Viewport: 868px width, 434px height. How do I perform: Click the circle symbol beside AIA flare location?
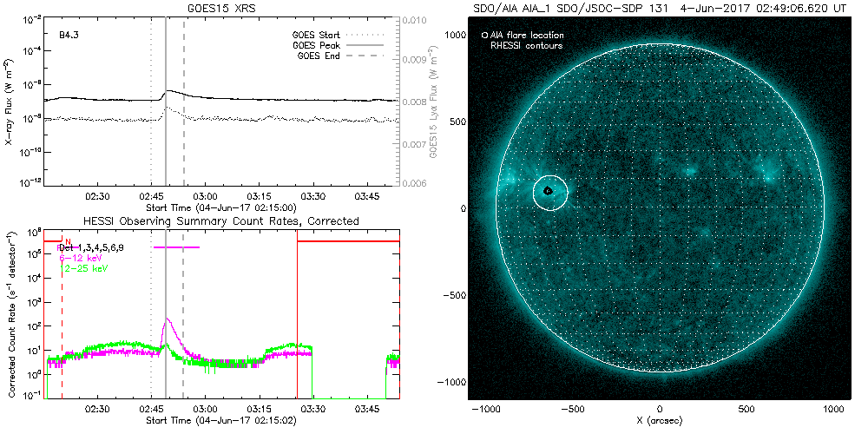pos(485,36)
